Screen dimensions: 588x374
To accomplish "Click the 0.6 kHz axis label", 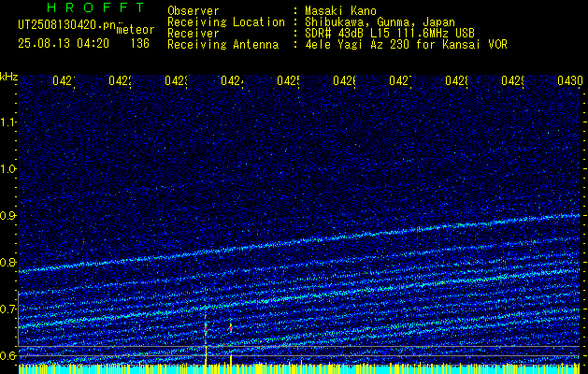I will [x=7, y=355].
